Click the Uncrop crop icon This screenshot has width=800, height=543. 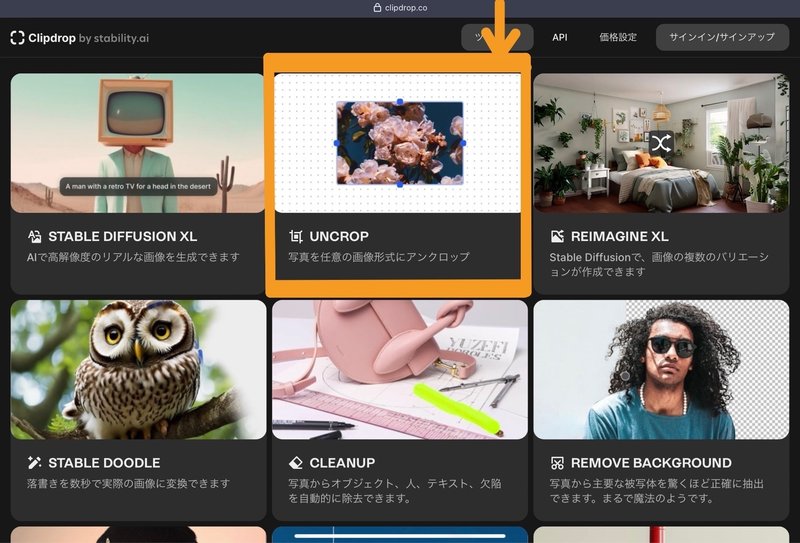(296, 236)
